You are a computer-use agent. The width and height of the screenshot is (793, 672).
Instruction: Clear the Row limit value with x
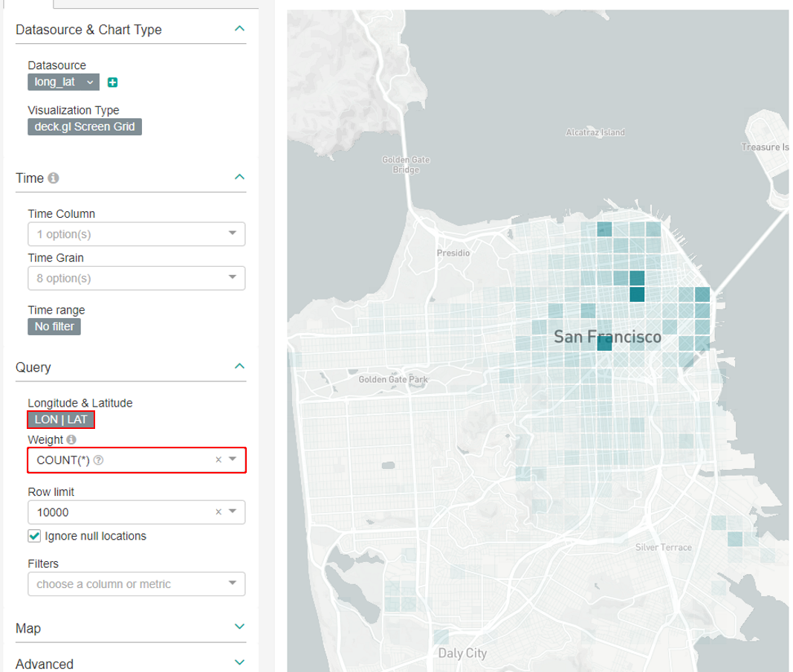[219, 512]
